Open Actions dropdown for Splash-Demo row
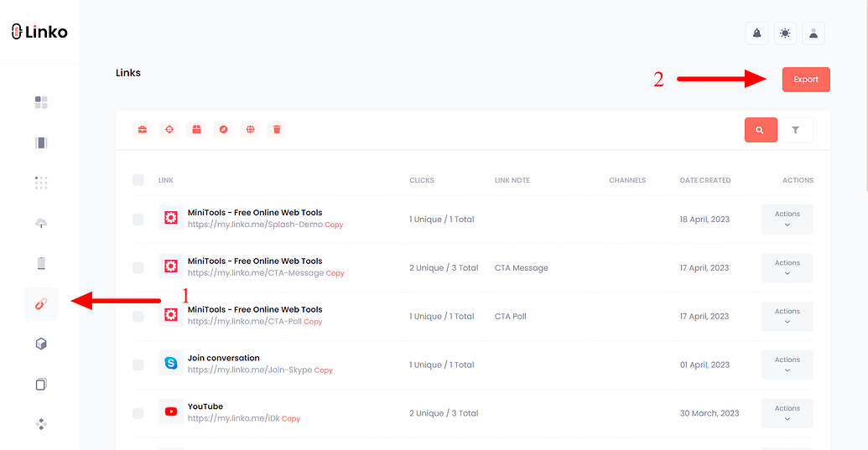The image size is (868, 450). [787, 220]
